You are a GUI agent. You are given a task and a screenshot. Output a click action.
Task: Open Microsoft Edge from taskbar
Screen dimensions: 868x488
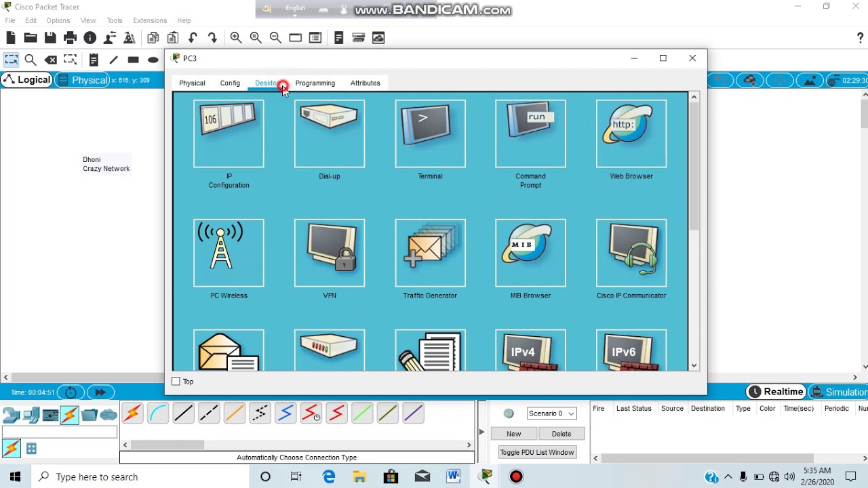pos(329,477)
